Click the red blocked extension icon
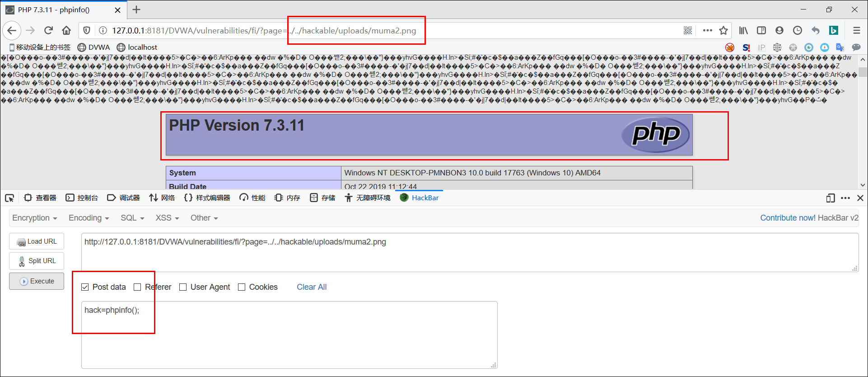The width and height of the screenshot is (868, 377). point(730,47)
